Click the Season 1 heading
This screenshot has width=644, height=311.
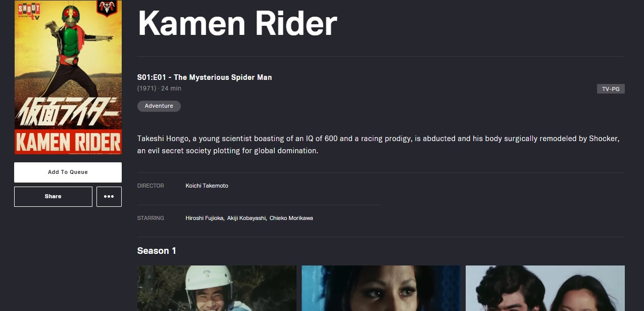[x=157, y=251]
